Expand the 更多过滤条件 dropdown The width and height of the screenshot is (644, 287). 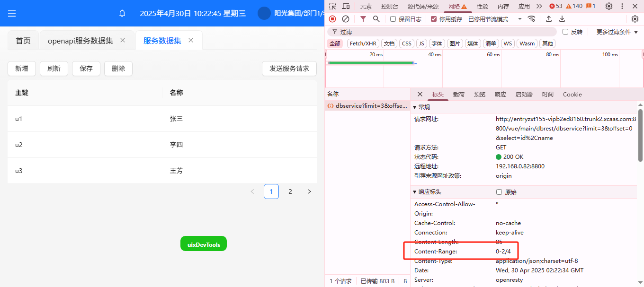pyautogui.click(x=617, y=32)
